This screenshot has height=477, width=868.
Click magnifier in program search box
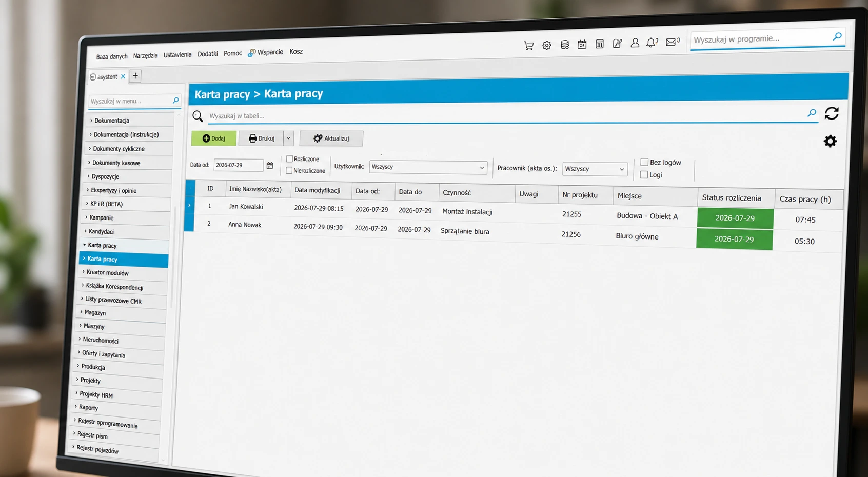(x=837, y=36)
